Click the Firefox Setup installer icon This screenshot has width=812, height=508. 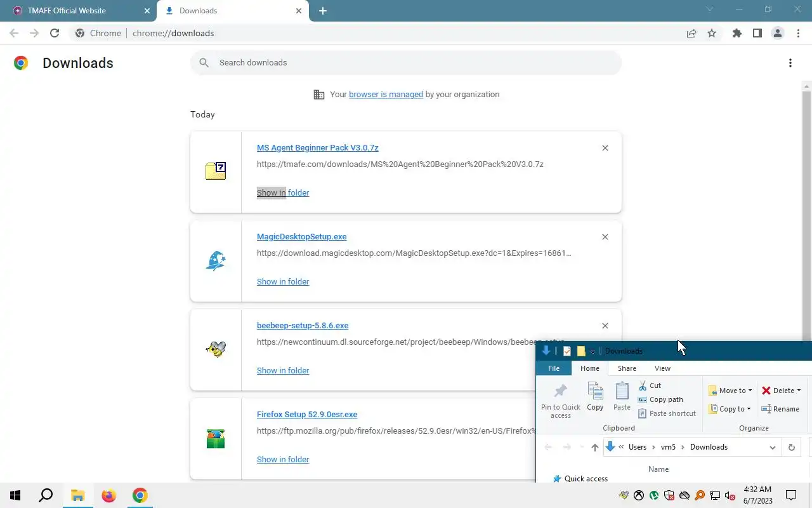coord(216,439)
